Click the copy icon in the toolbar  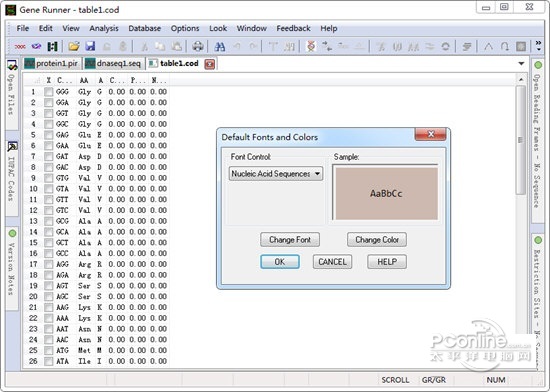pos(160,46)
